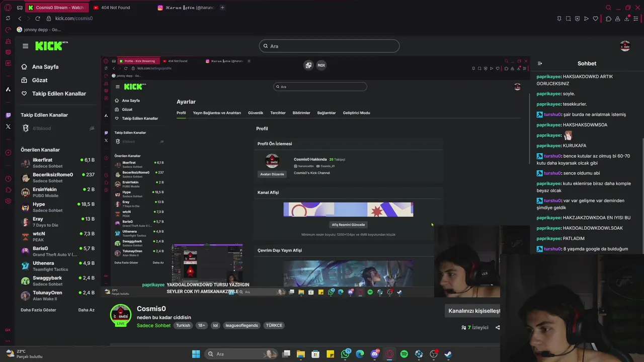Open Twitch in Opera sidebar
The image size is (644, 362).
[x=8, y=115]
